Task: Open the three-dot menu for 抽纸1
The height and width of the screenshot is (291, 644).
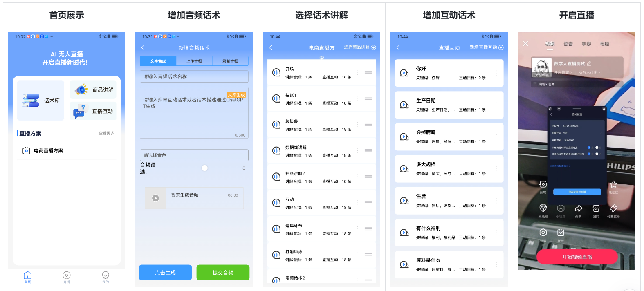Action: click(357, 98)
